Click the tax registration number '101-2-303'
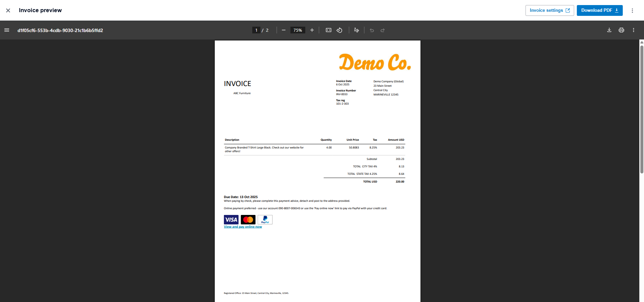The image size is (644, 302). point(342,104)
